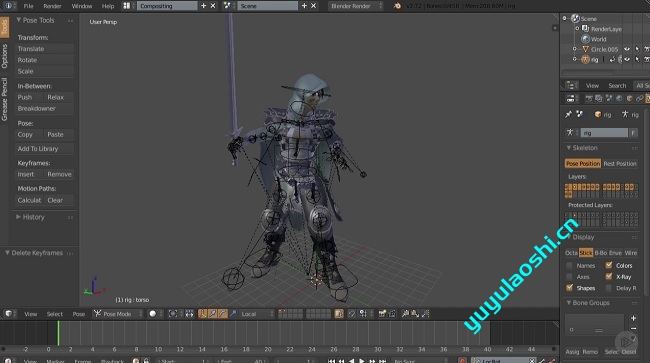Toggle visibility eye of Circle.005
This screenshot has width=650, height=363.
(x=627, y=49)
